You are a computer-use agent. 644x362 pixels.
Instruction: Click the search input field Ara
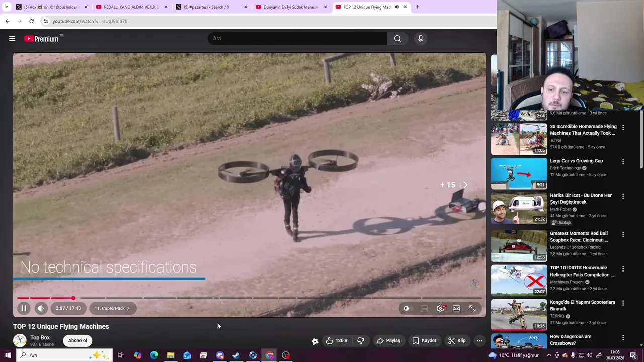point(297,39)
